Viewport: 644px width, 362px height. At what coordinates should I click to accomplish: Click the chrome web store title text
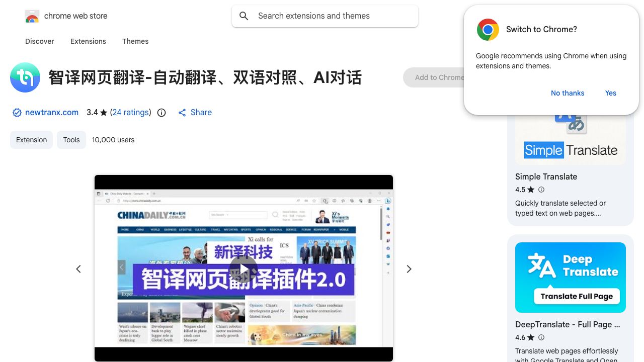(75, 16)
